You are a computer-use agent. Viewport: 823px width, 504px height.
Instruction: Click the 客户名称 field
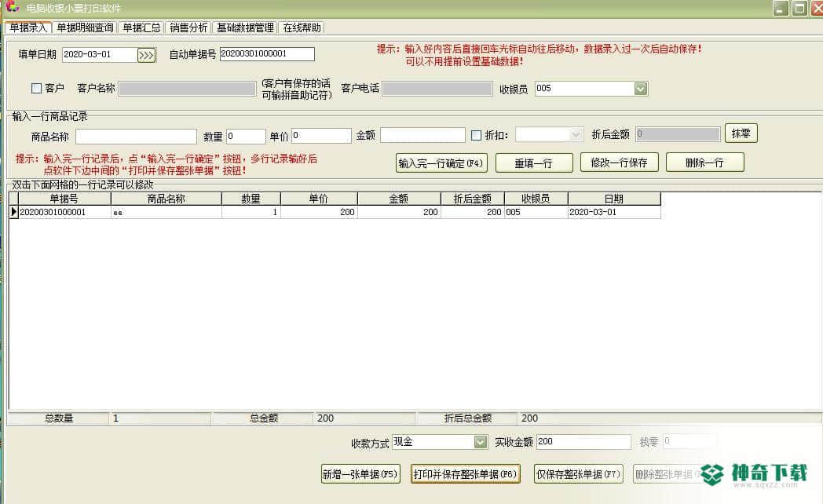(188, 89)
